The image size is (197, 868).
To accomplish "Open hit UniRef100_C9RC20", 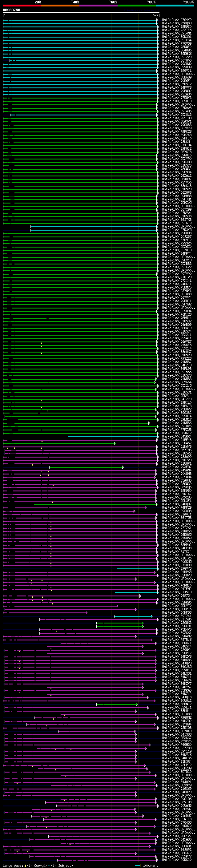I will 177,860.
